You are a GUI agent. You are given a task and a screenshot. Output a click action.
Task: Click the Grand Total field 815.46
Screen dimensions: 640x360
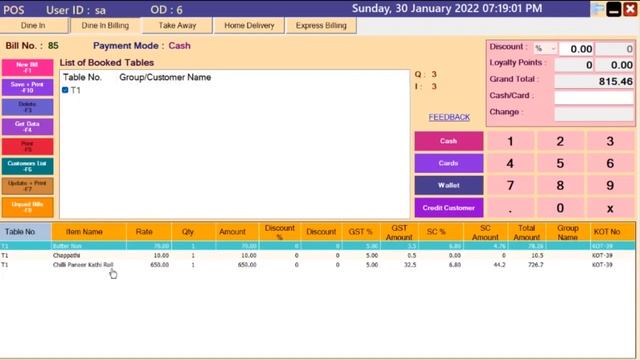(x=594, y=81)
